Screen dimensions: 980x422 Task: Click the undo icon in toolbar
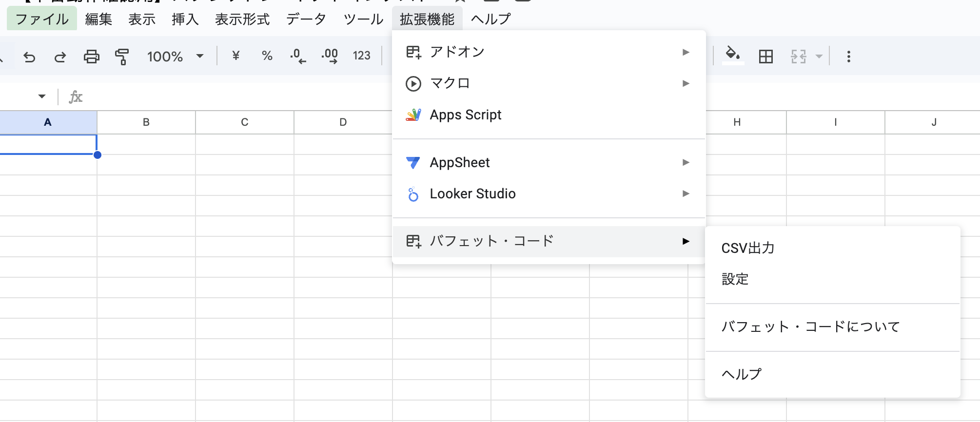pos(29,57)
